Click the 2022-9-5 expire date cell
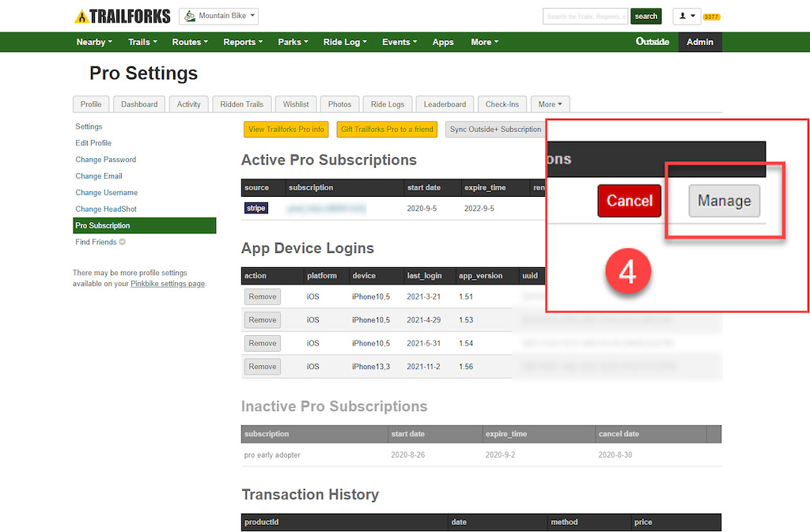The image size is (810, 532). (479, 209)
